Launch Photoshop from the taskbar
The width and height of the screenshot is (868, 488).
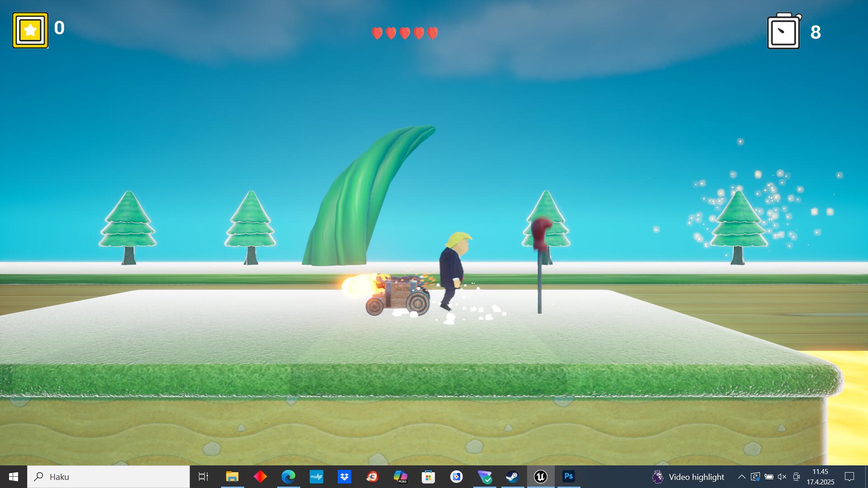[x=569, y=477]
